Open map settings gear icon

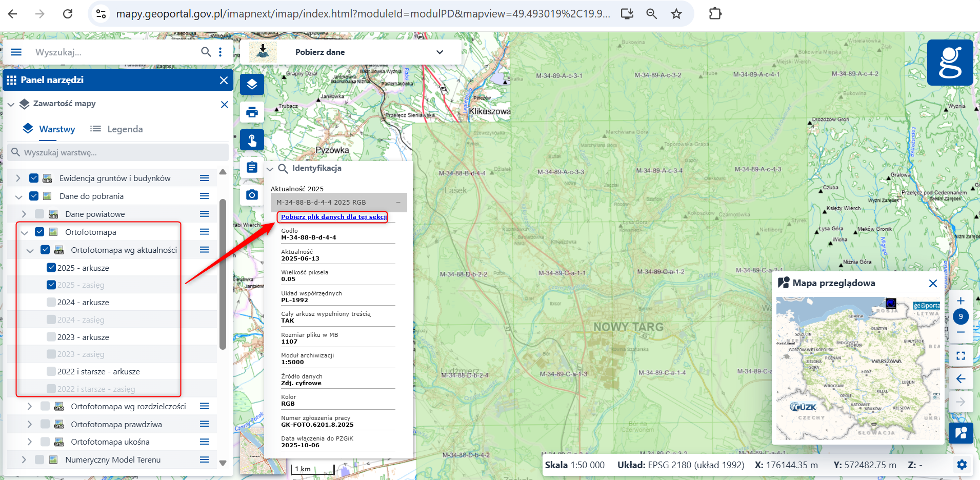pos(962,465)
